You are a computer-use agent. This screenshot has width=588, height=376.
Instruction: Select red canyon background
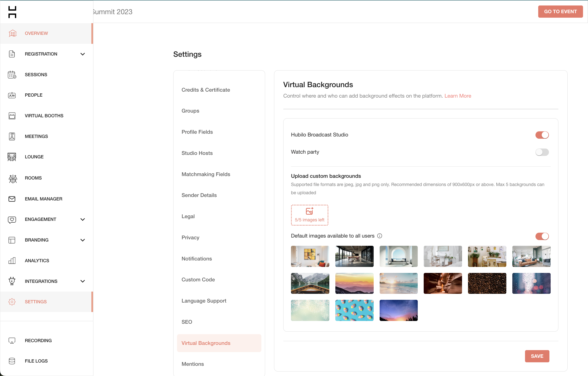pos(443,283)
